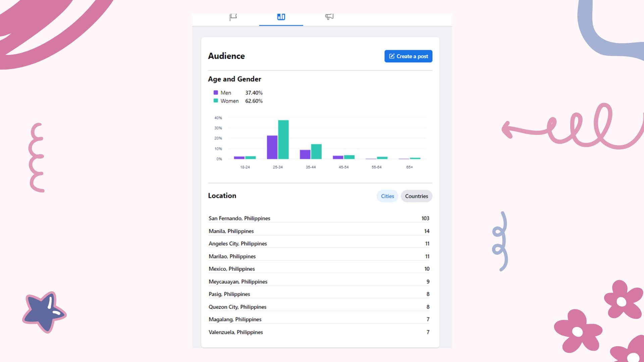Click the purple Men legend swatch
This screenshot has width=644, height=362.
coord(216,93)
